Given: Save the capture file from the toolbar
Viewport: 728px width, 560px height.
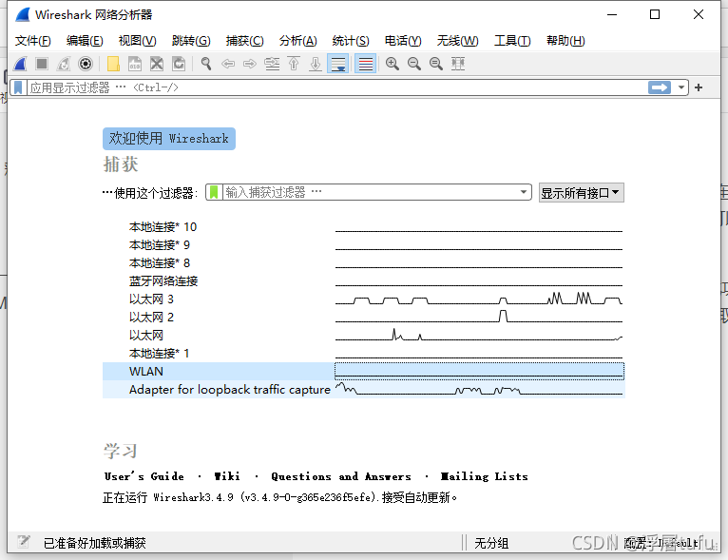Looking at the screenshot, I should tap(135, 64).
